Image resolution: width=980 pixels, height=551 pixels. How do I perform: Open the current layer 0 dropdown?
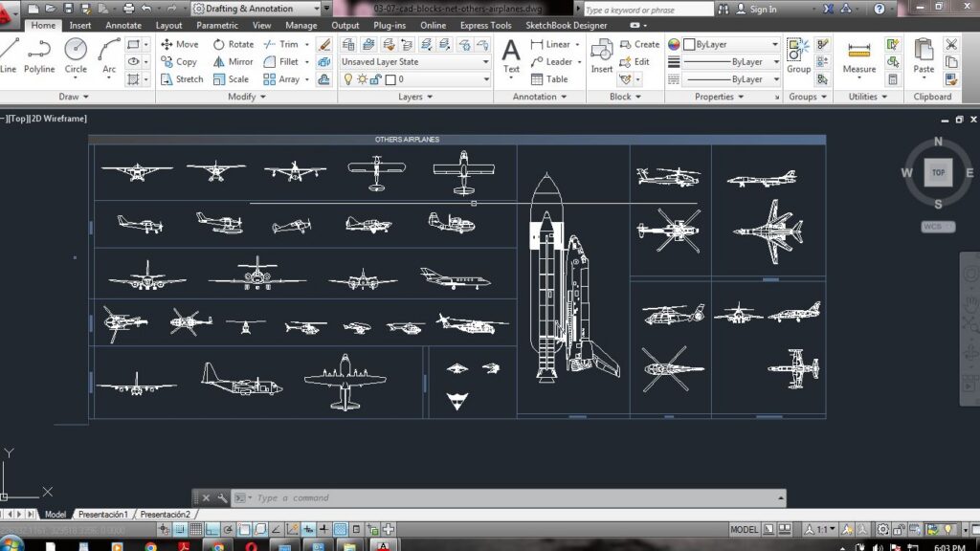415,79
